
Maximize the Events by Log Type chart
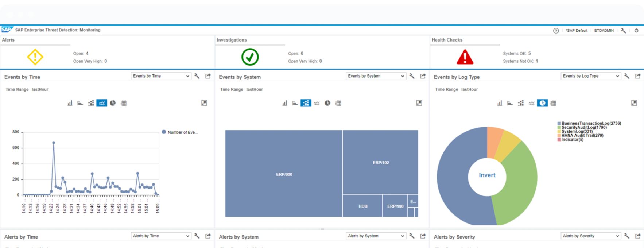coord(634,103)
